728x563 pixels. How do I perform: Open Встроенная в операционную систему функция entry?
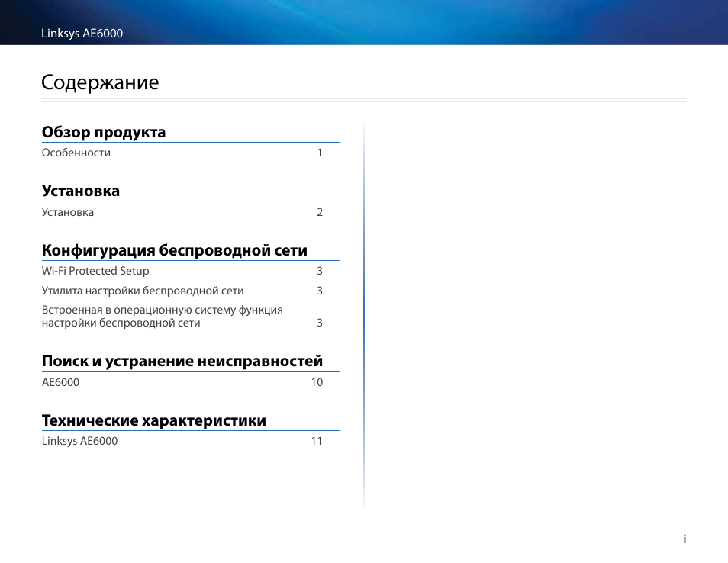pyautogui.click(x=162, y=316)
